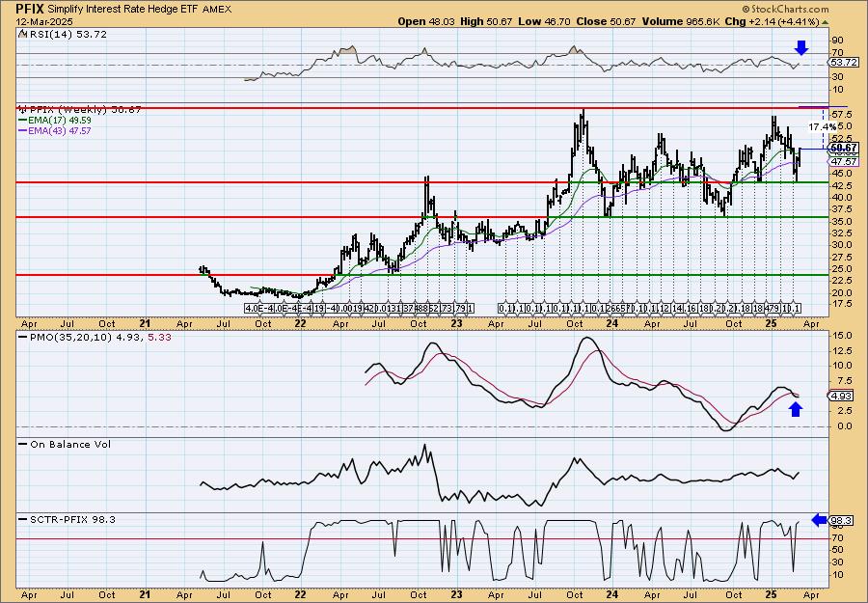
Task: Click the 47.57 EMA tag on right axis
Action: (x=844, y=162)
